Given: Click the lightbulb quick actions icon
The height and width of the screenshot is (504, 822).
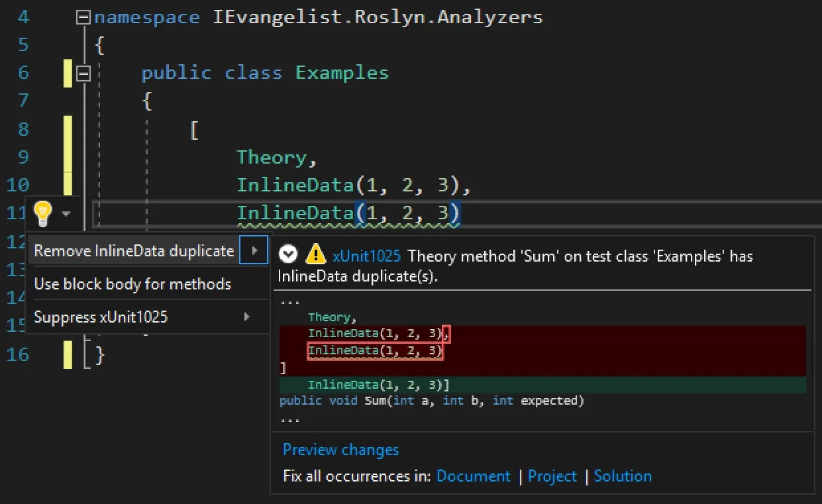Looking at the screenshot, I should pyautogui.click(x=42, y=213).
